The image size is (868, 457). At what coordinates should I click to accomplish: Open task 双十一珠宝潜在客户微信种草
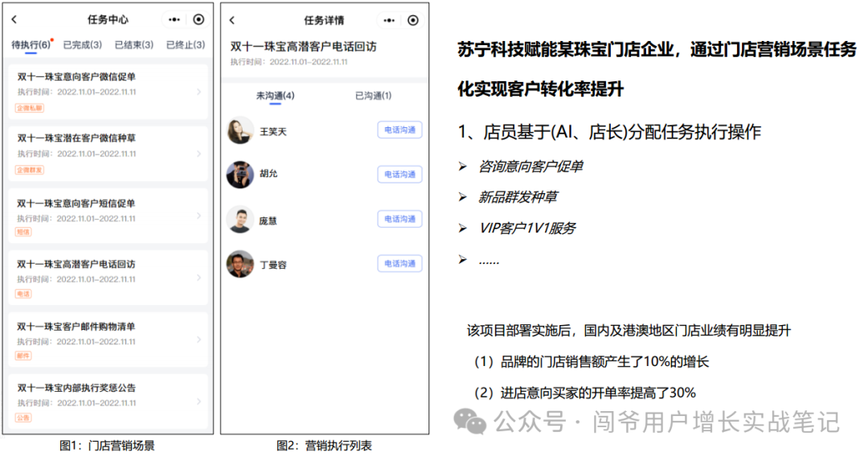[x=108, y=154]
